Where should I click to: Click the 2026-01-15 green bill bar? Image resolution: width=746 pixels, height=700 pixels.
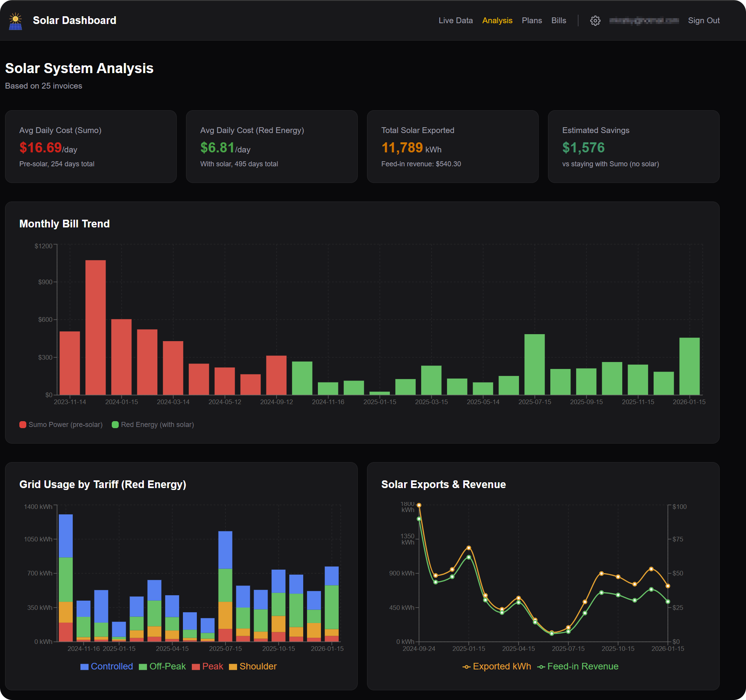690,366
